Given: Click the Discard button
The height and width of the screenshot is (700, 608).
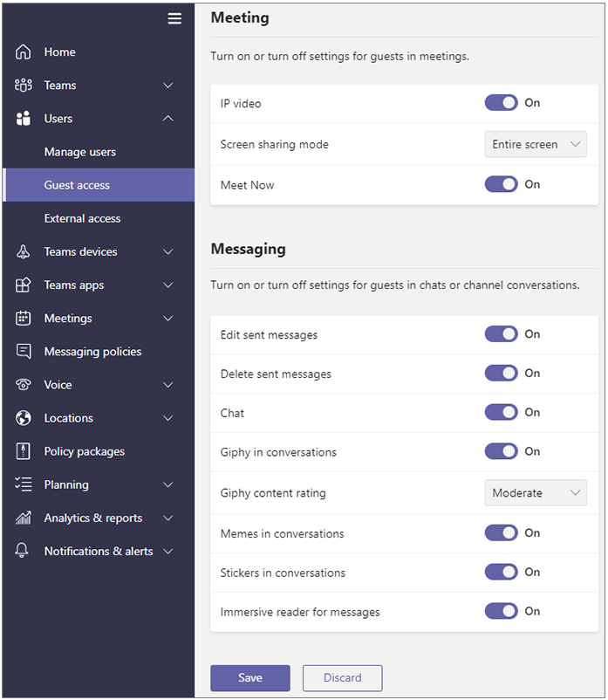Looking at the screenshot, I should tap(343, 677).
